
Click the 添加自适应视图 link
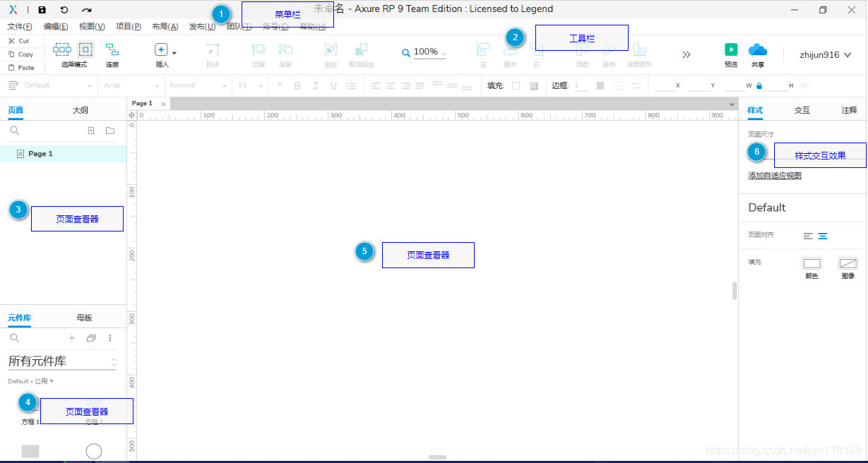click(x=775, y=176)
